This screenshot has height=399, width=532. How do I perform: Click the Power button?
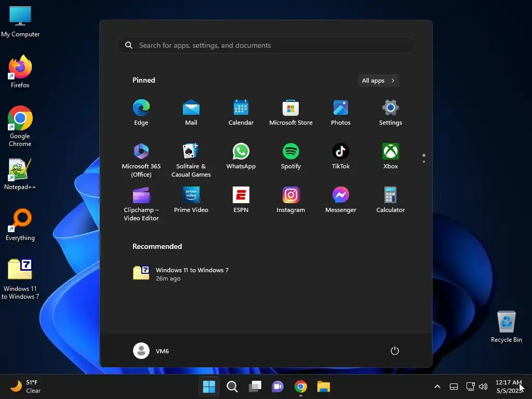point(395,351)
